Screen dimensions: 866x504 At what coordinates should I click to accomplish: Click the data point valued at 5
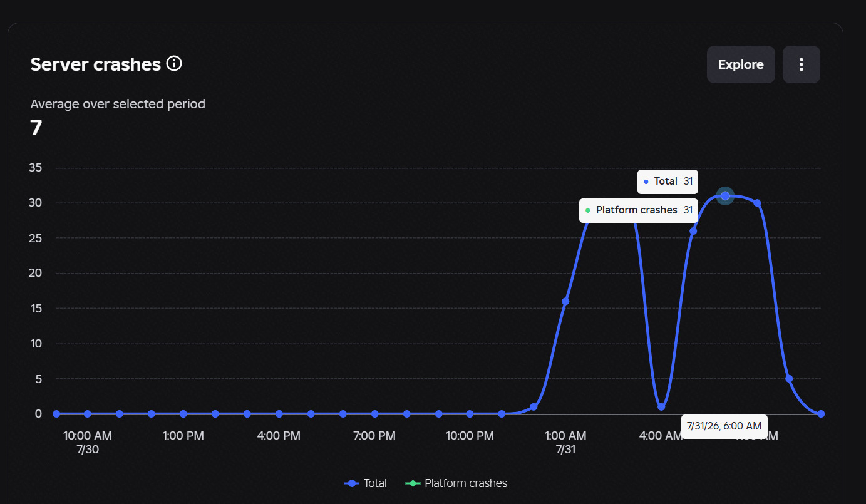coord(789,379)
